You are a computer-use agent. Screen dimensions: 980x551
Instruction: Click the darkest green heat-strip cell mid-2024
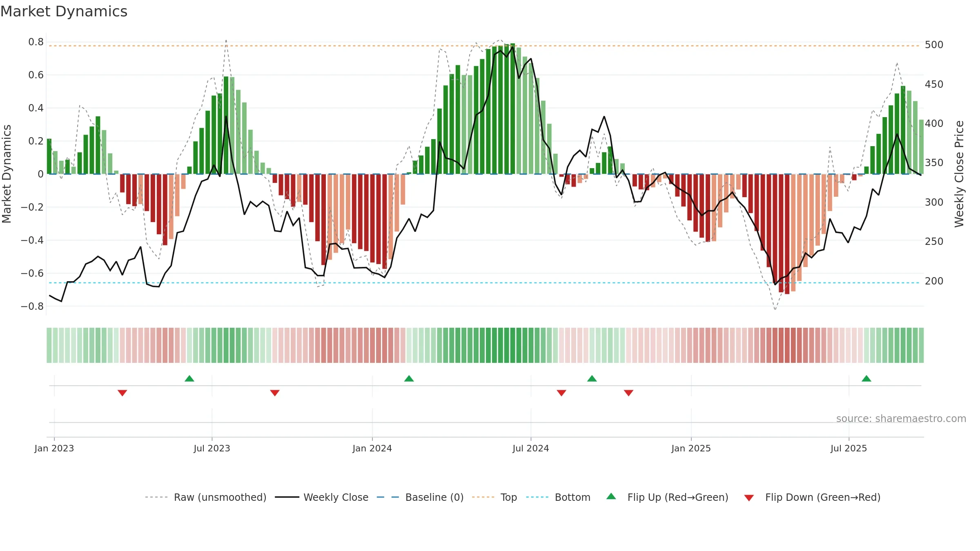512,345
